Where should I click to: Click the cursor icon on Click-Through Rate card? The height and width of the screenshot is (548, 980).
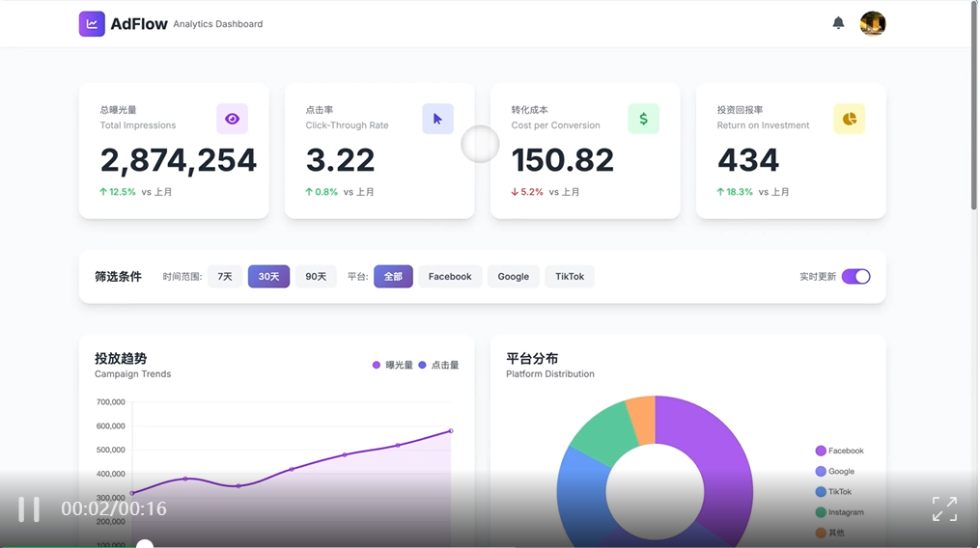click(x=437, y=119)
